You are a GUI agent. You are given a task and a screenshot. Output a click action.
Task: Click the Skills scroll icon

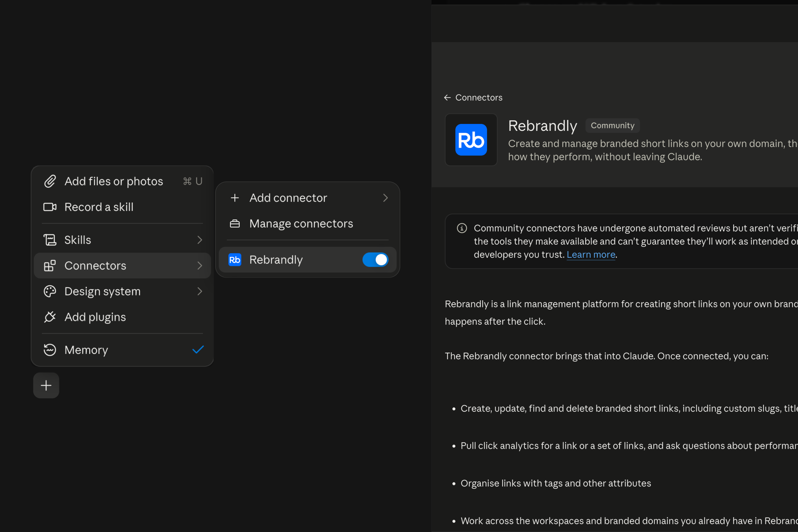click(x=50, y=240)
